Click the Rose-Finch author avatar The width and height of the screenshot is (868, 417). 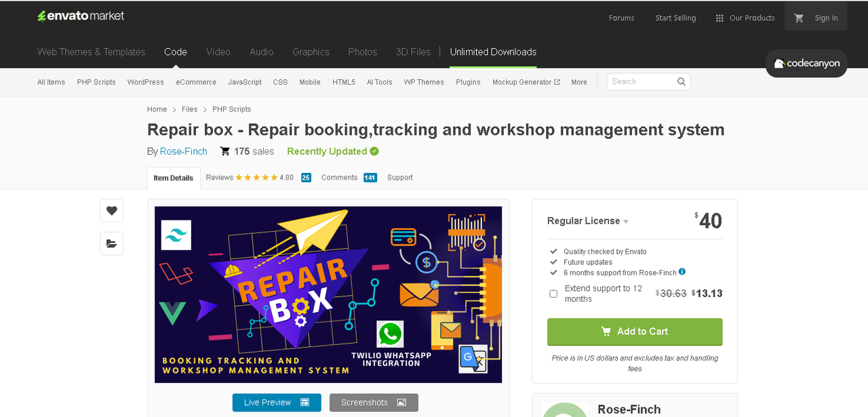coord(565,410)
